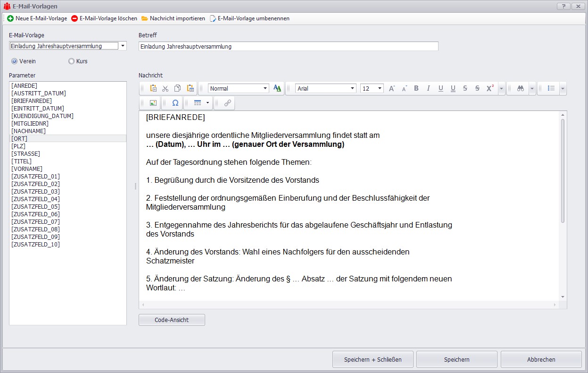Open the Code-Ansicht view
Viewport: 588px width, 373px height.
coord(172,320)
